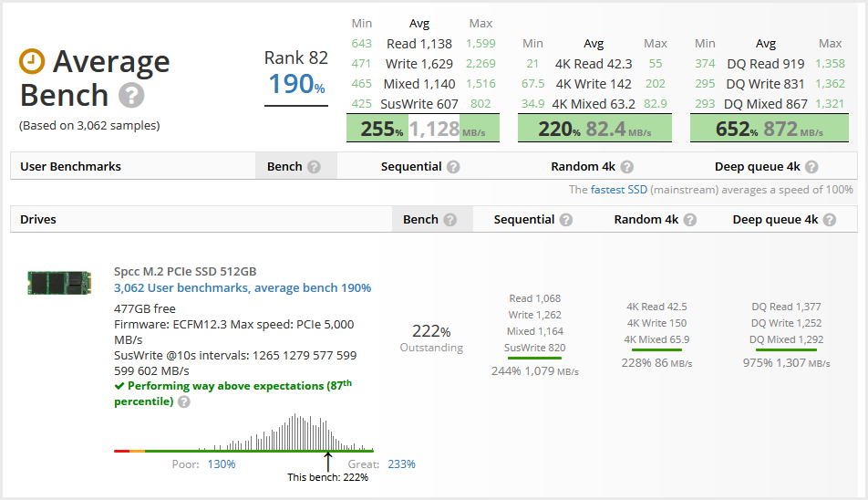Viewport: 868px width, 500px height.
Task: Click help icon beside User Benchmarks Deep queue 4k
Action: pyautogui.click(x=811, y=167)
